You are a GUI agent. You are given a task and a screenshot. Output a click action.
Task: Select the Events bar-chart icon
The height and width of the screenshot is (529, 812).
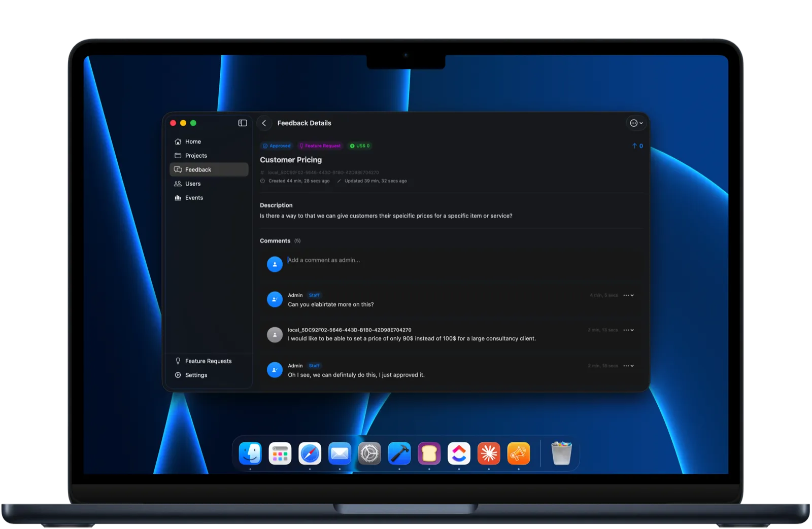[178, 198]
